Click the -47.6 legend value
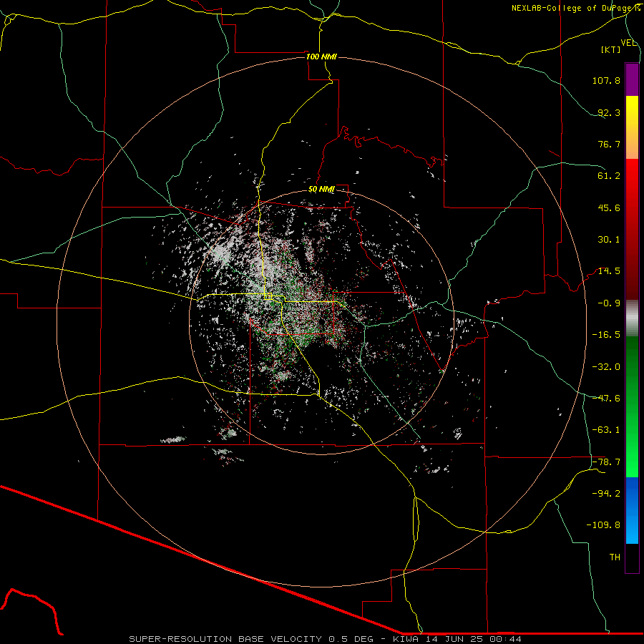The width and height of the screenshot is (644, 644). pos(606,399)
